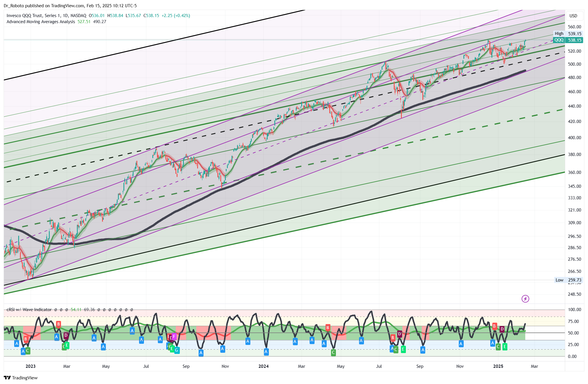Click the 400.00 price axis tick
This screenshot has width=588, height=384.
574,138
